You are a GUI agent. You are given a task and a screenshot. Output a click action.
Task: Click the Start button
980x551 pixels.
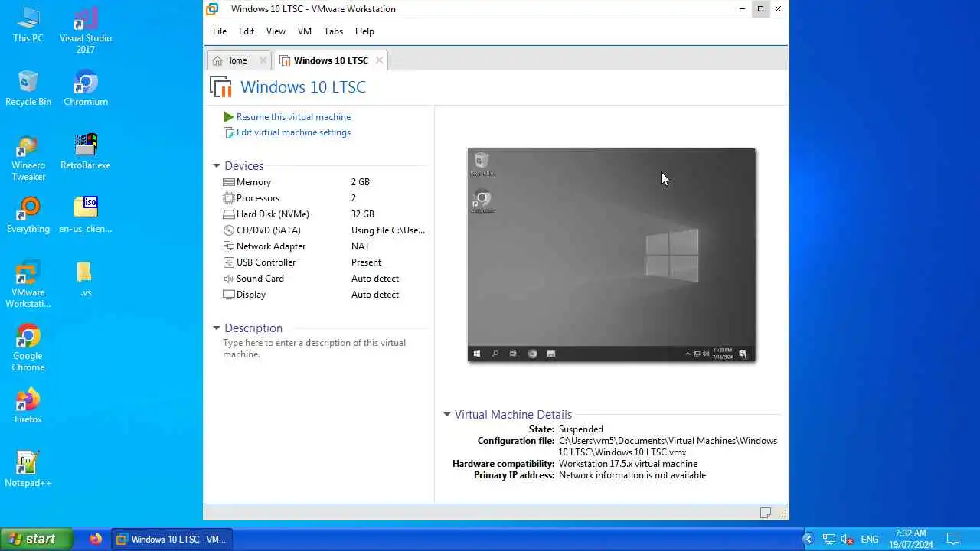click(36, 539)
